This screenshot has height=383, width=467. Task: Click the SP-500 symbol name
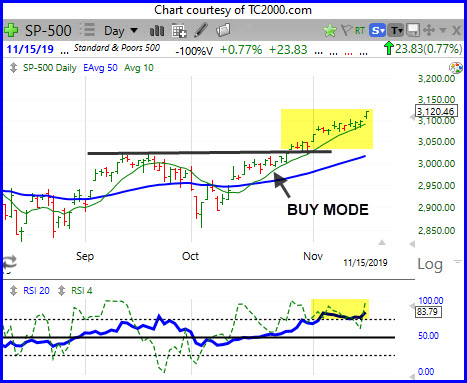coord(48,31)
